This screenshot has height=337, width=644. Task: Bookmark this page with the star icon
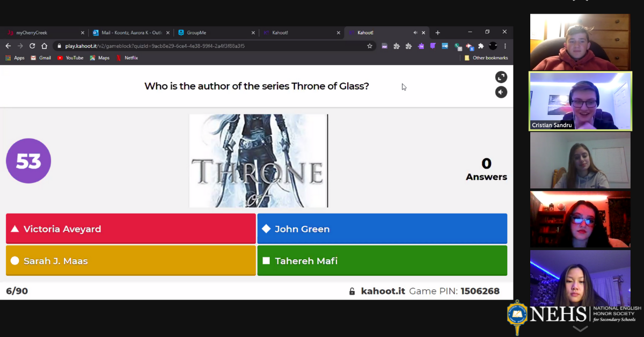click(370, 46)
